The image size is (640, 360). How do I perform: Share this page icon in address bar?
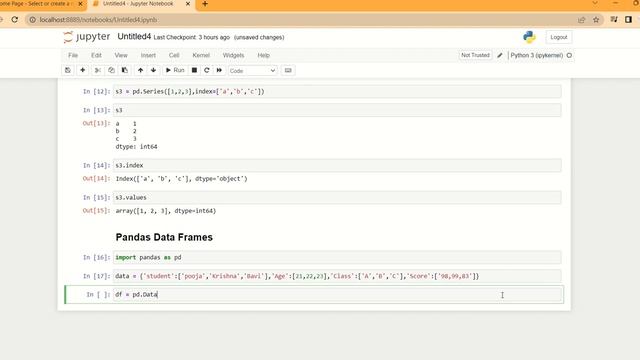pyautogui.click(x=581, y=20)
